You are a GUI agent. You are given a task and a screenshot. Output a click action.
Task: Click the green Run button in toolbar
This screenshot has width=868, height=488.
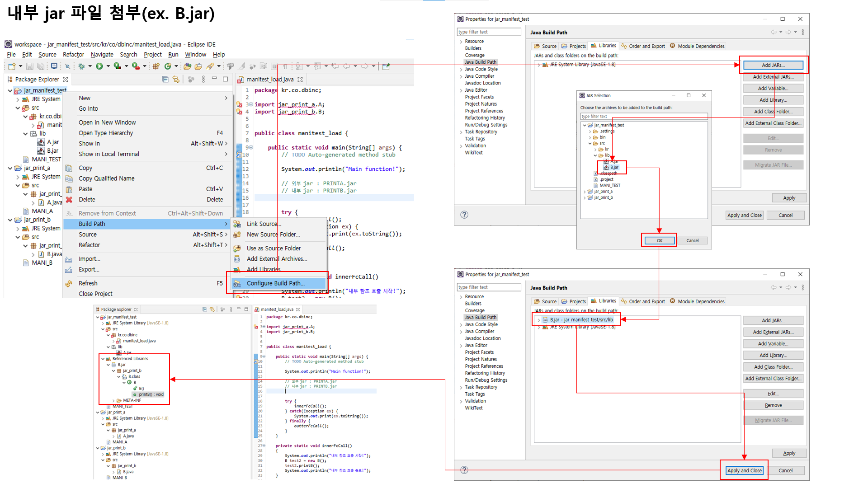(99, 66)
